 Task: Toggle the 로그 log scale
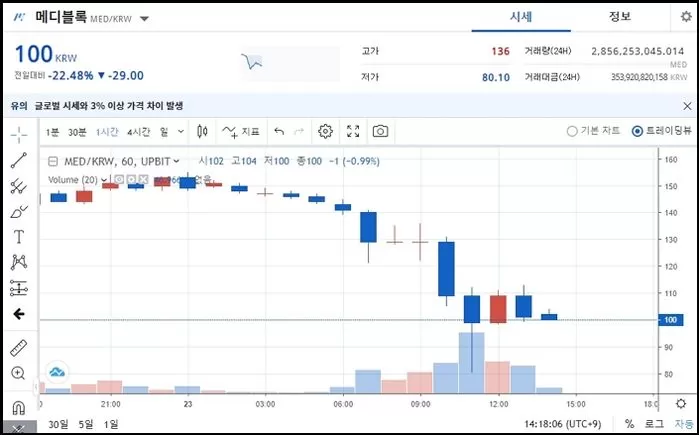tap(654, 423)
